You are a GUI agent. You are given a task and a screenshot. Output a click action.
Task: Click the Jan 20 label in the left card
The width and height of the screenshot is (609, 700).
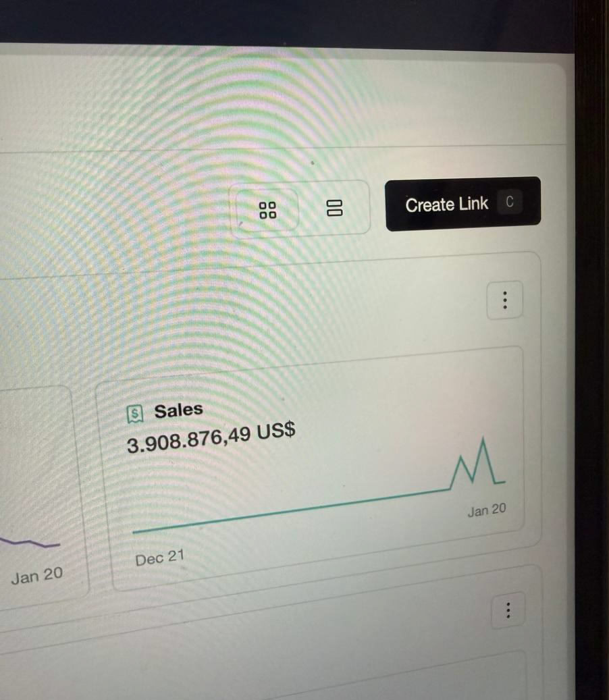(36, 575)
